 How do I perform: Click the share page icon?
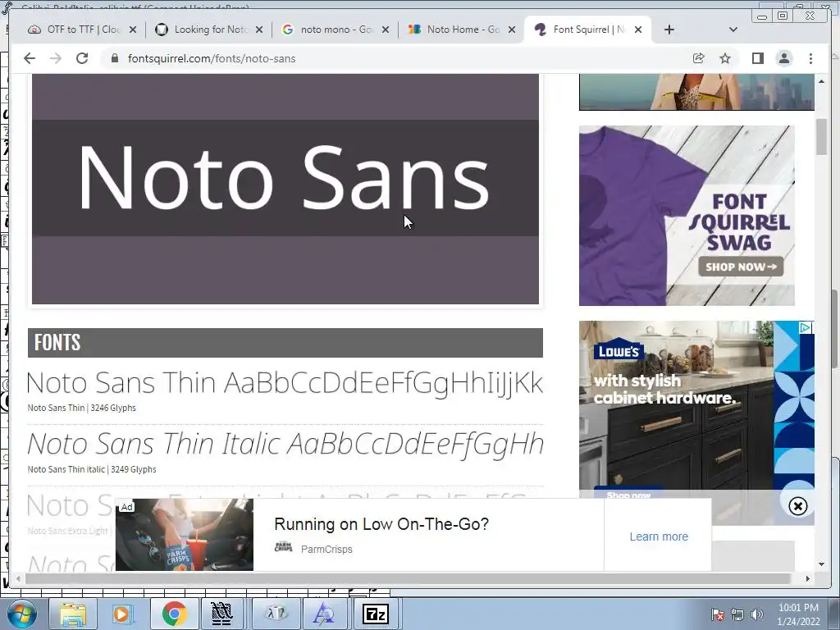click(x=699, y=58)
